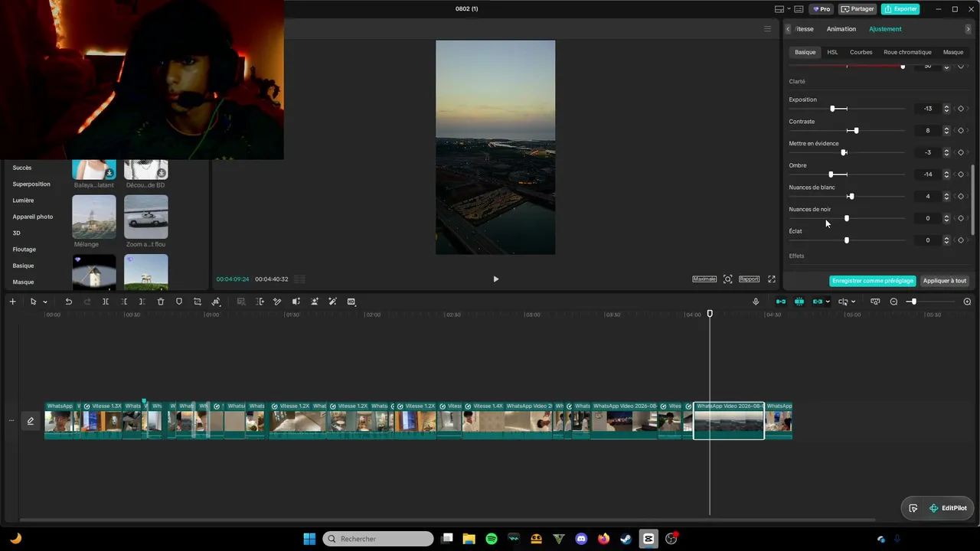Click the Exposition slider handle
The height and width of the screenshot is (551, 980).
[x=832, y=109]
